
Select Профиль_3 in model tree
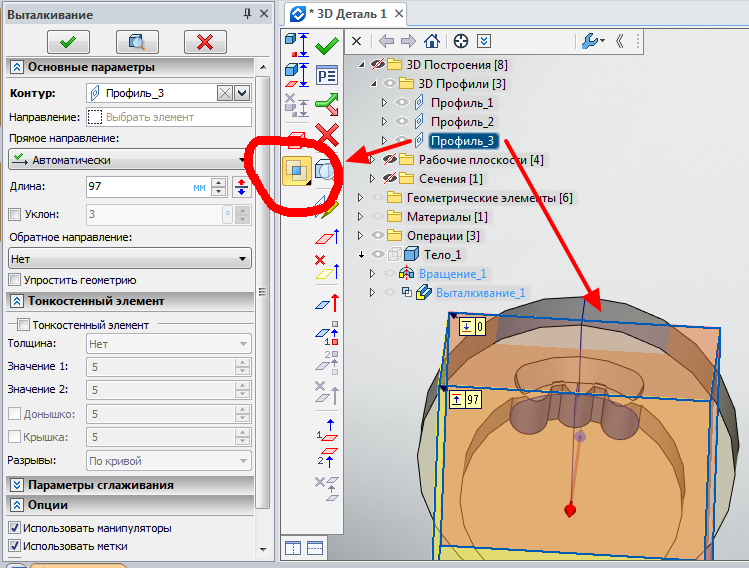click(462, 140)
